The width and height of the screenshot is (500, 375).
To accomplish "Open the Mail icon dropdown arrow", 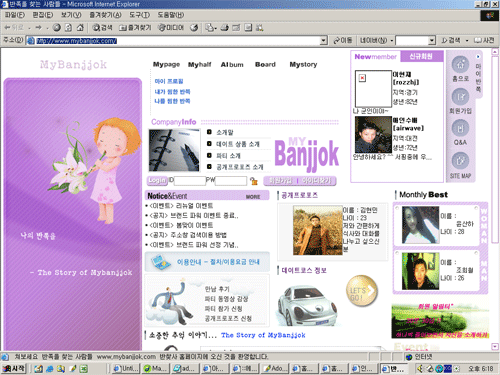I will 216,28.
